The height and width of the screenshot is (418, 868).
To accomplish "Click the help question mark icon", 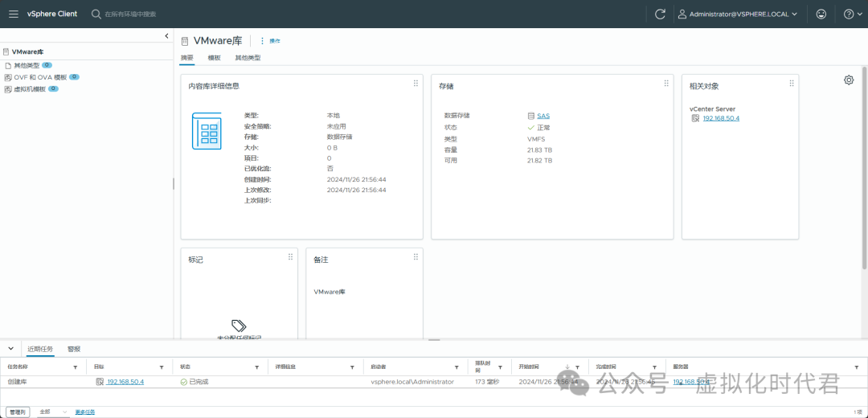I will point(849,14).
